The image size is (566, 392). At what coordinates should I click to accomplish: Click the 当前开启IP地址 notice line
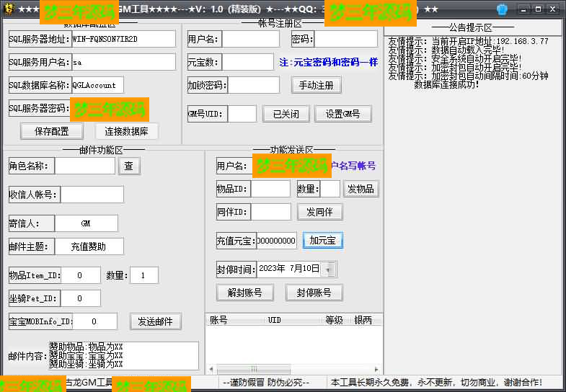pos(469,41)
